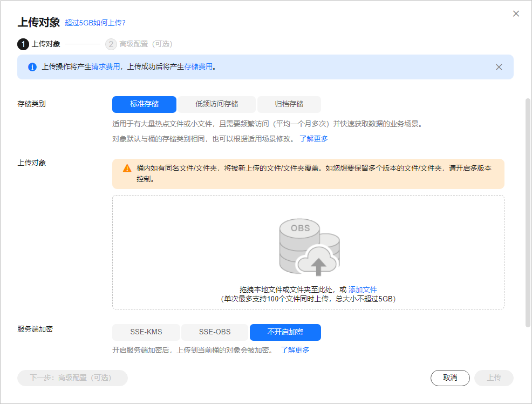Select 归档存储 storage class

[x=289, y=104]
